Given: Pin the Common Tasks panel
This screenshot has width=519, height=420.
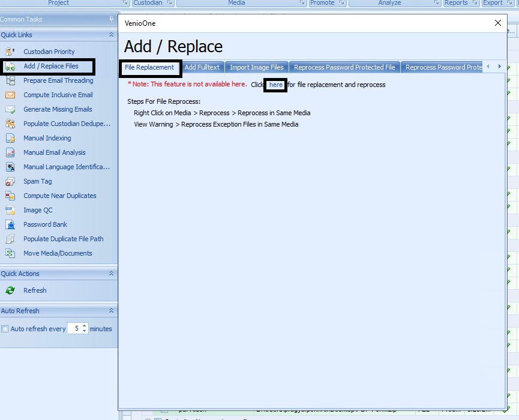Looking at the screenshot, I should 111,19.
